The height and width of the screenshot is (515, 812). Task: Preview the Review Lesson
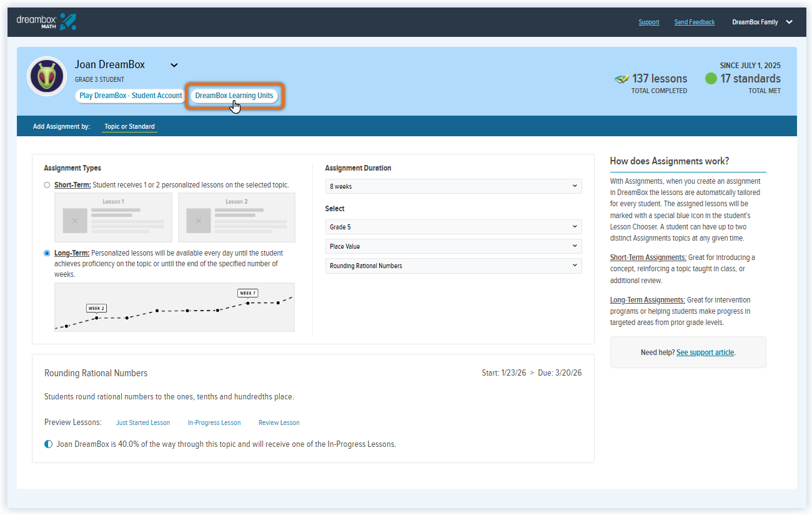(279, 422)
